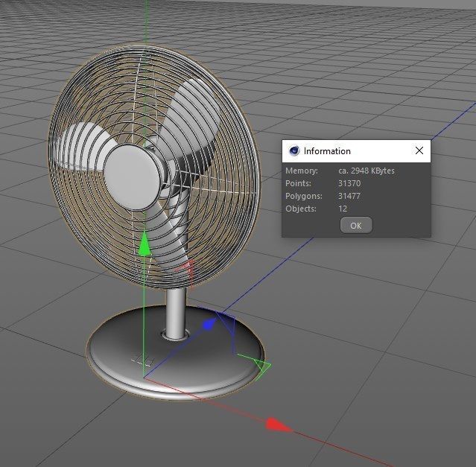Image resolution: width=476 pixels, height=467 pixels.
Task: Click the polygons count 31477
Action: (349, 196)
